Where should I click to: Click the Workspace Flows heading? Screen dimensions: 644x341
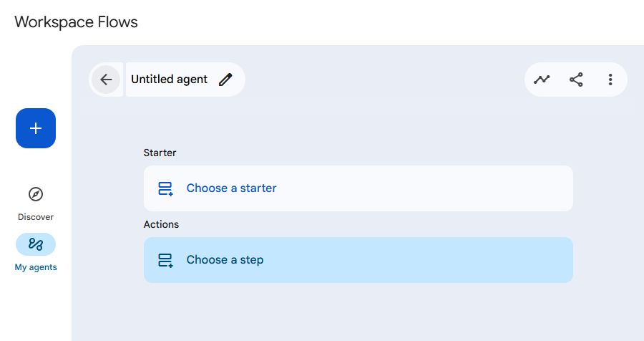click(x=76, y=21)
